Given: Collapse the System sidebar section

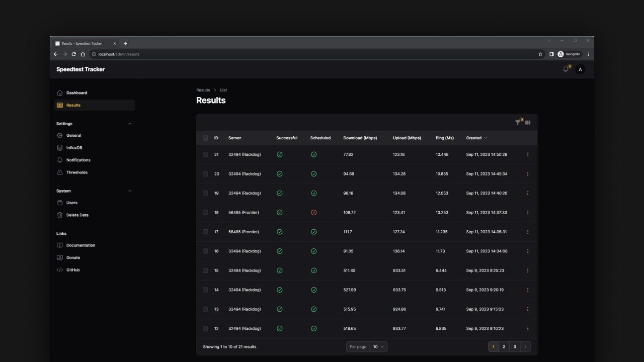Looking at the screenshot, I should (x=130, y=191).
